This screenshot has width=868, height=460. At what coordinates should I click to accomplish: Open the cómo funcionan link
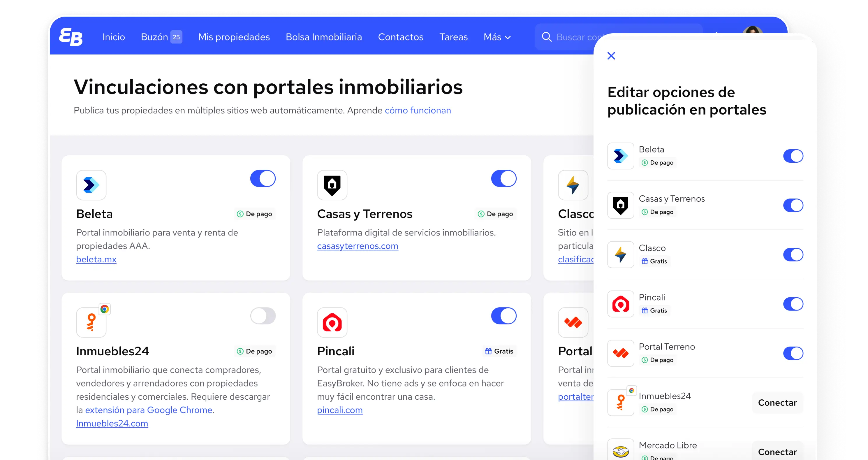pyautogui.click(x=418, y=110)
